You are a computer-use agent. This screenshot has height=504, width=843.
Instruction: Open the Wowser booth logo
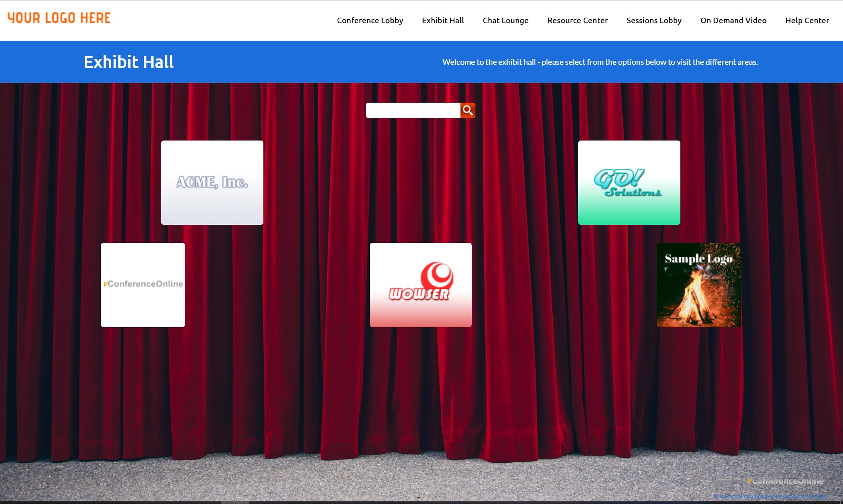(x=420, y=284)
